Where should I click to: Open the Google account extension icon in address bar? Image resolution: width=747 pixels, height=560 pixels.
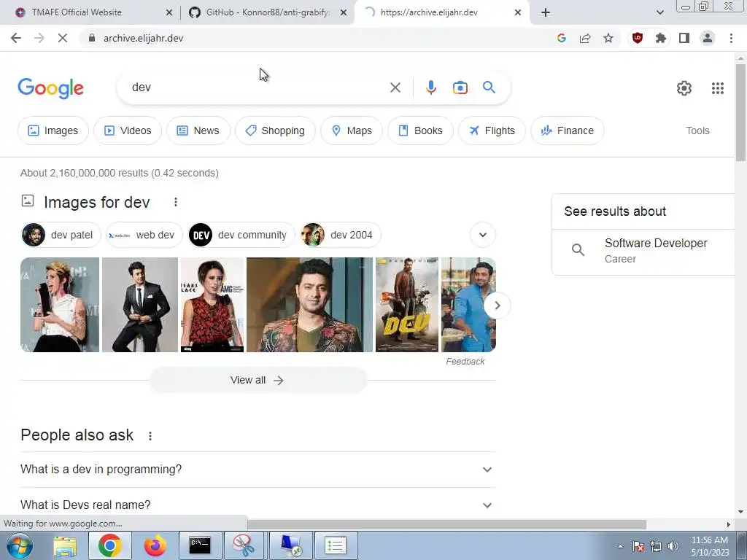(562, 38)
